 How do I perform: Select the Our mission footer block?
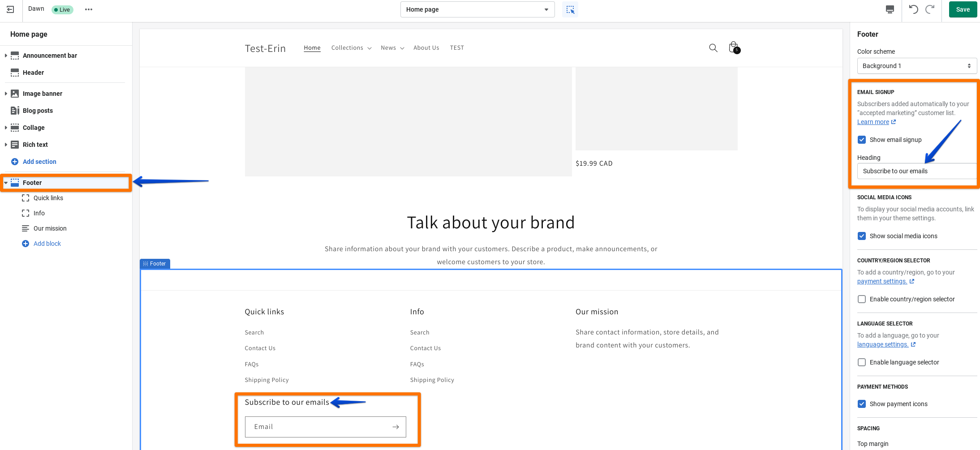[x=50, y=228]
